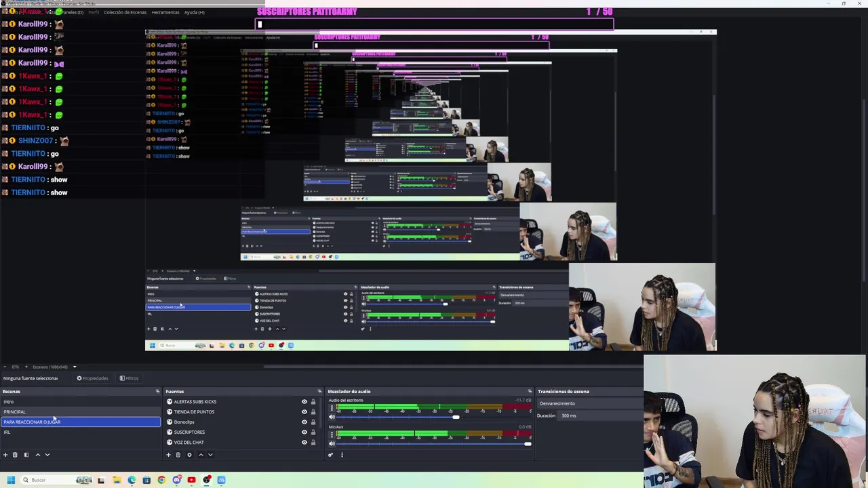The width and height of the screenshot is (868, 488).
Task: Delete selected scene with trash icon
Action: (15, 455)
